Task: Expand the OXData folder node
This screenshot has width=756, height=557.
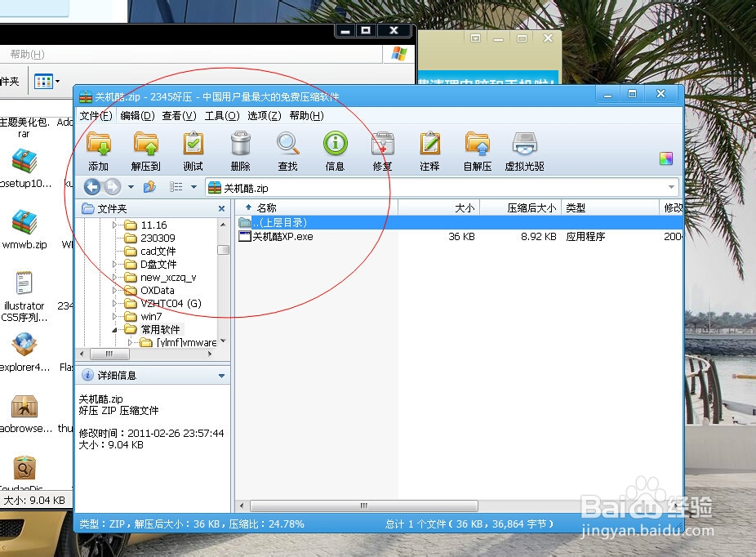Action: click(x=114, y=290)
